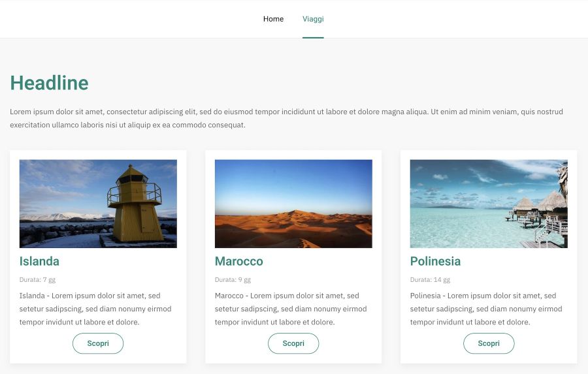Click the Marocco card title
The image size is (588, 374).
tap(238, 261)
